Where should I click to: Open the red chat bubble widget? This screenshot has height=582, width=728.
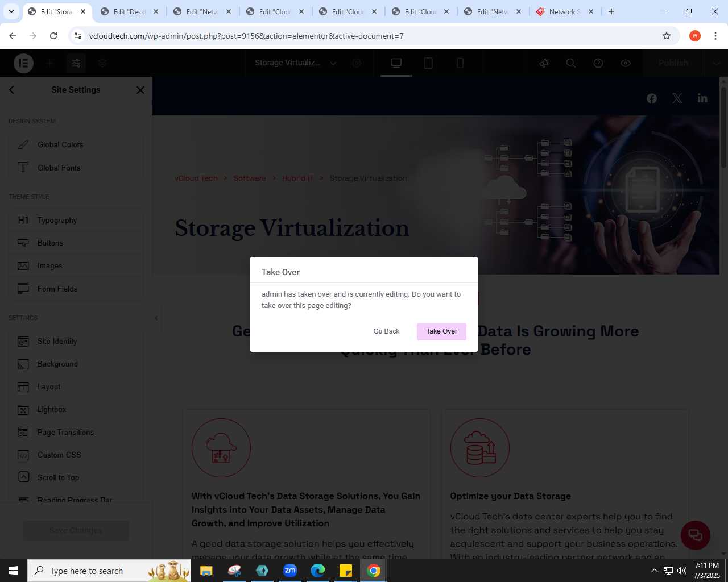696,535
